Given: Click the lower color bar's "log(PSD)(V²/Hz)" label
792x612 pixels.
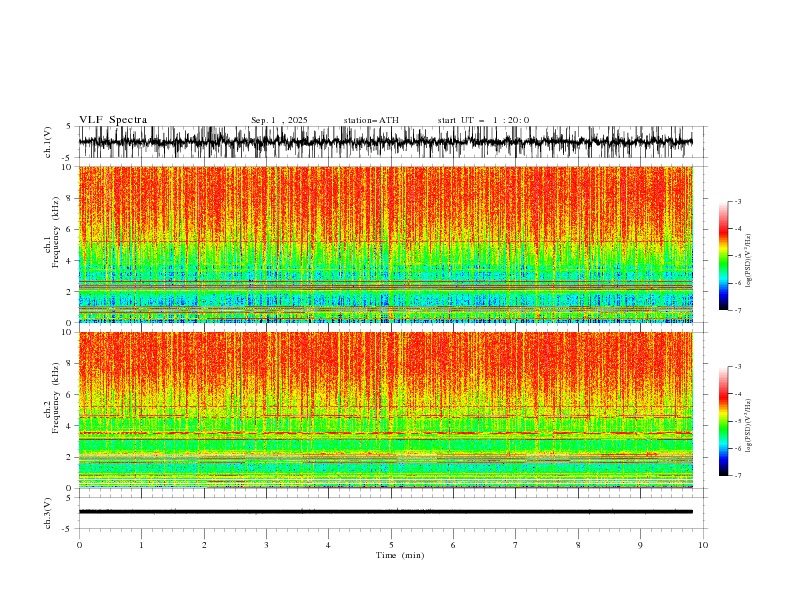Looking at the screenshot, I should point(749,426).
